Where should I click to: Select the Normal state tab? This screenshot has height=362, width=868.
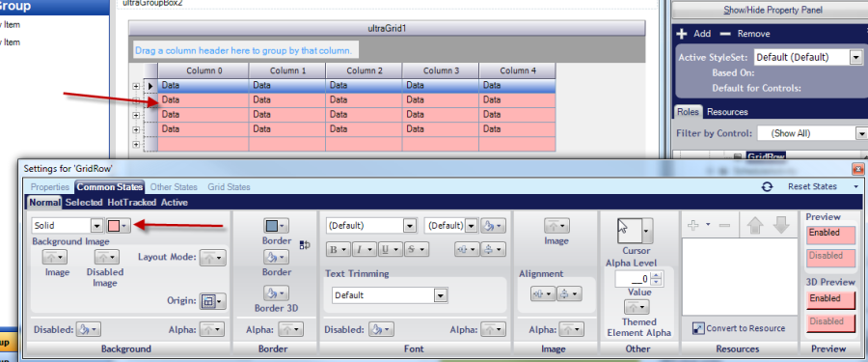[x=44, y=203]
